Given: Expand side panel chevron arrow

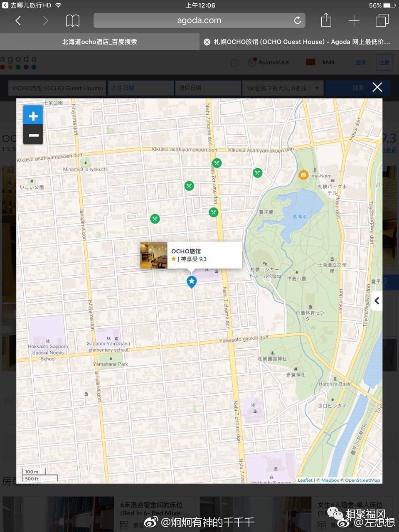Looking at the screenshot, I should [x=377, y=300].
